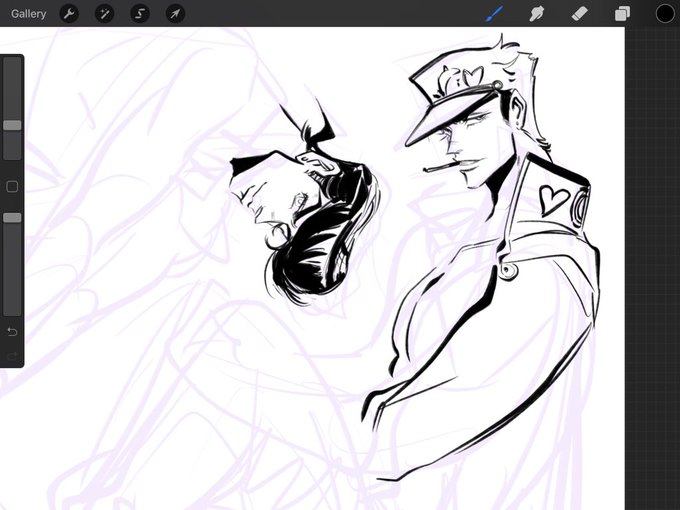Viewport: 680px width, 510px height.
Task: Open the Layers panel
Action: click(622, 14)
